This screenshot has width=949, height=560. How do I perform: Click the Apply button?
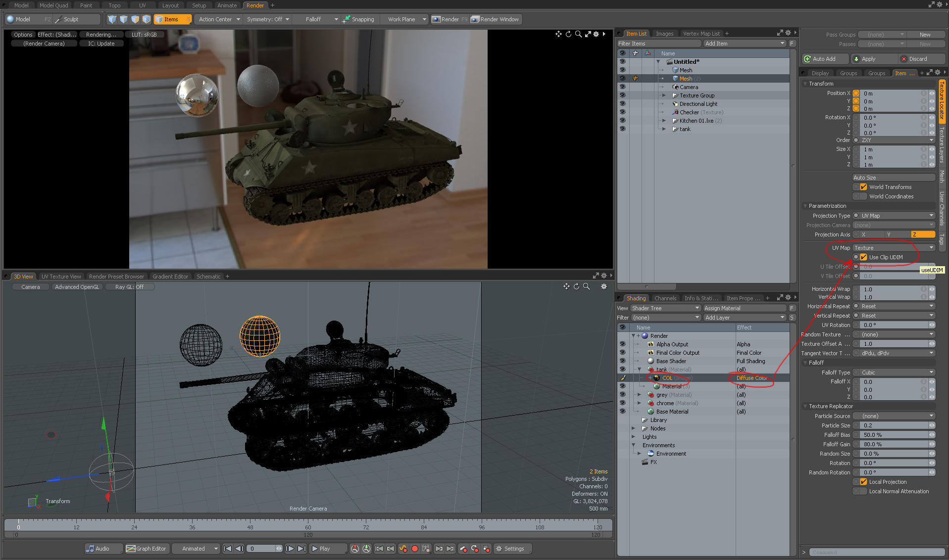point(874,59)
